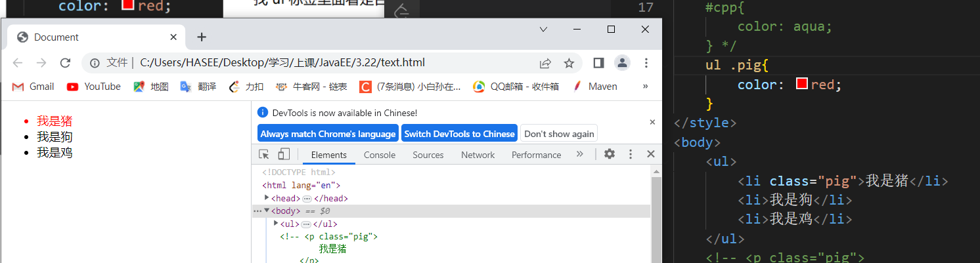View site information icon in address bar
The width and height of the screenshot is (980, 263).
pos(95,63)
